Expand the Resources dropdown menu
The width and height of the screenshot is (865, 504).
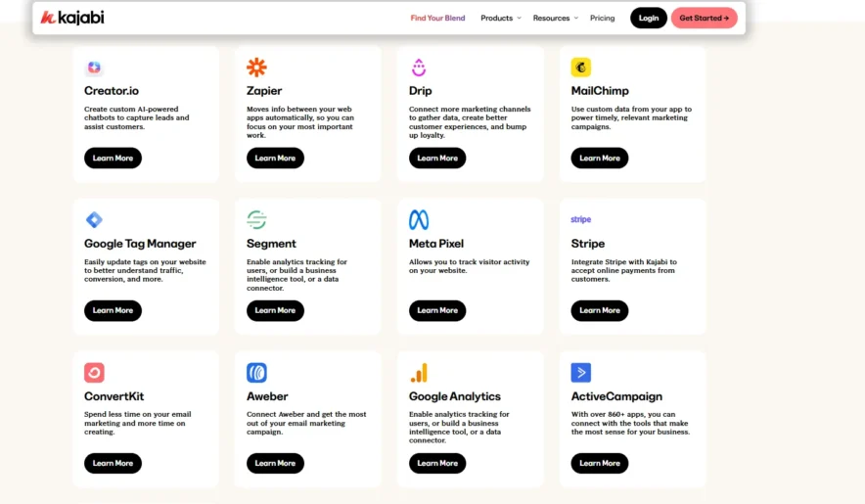[555, 18]
